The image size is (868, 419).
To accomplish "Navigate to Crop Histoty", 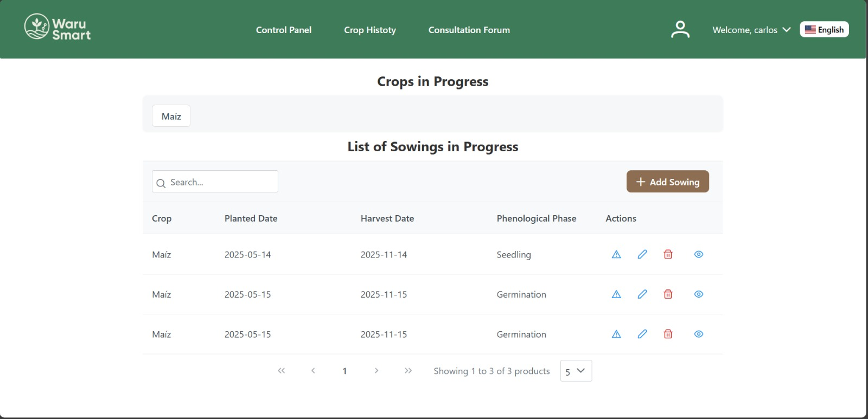I will point(370,30).
